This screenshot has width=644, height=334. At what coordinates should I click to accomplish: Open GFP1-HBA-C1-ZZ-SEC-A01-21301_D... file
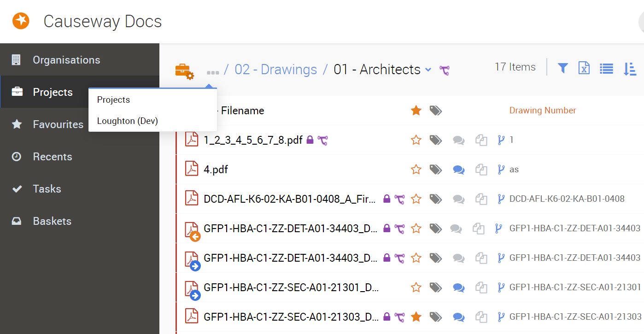pos(291,287)
